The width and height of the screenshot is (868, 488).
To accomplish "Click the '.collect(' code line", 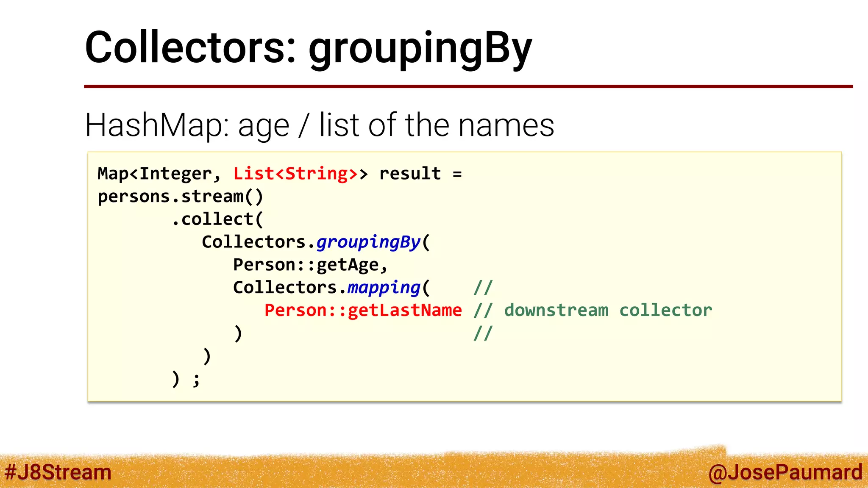I will pos(218,219).
